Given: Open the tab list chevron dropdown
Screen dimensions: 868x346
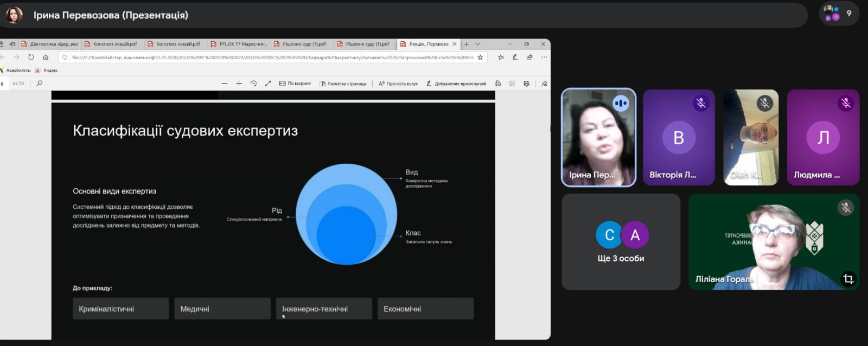Looking at the screenshot, I should pyautogui.click(x=478, y=44).
